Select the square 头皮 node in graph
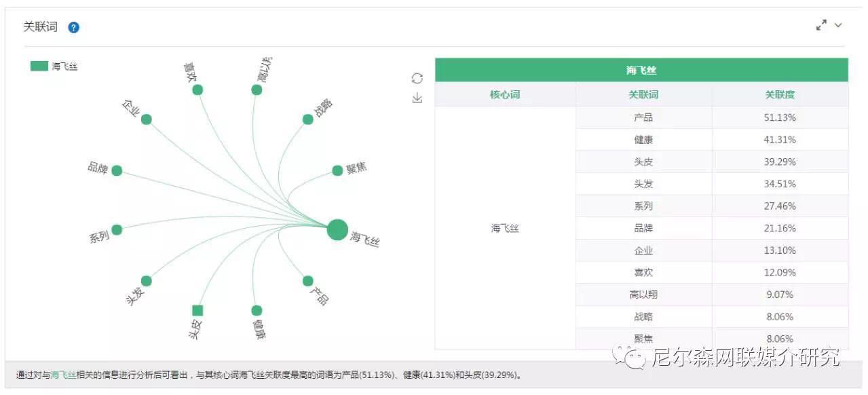The width and height of the screenshot is (868, 395). 197,311
